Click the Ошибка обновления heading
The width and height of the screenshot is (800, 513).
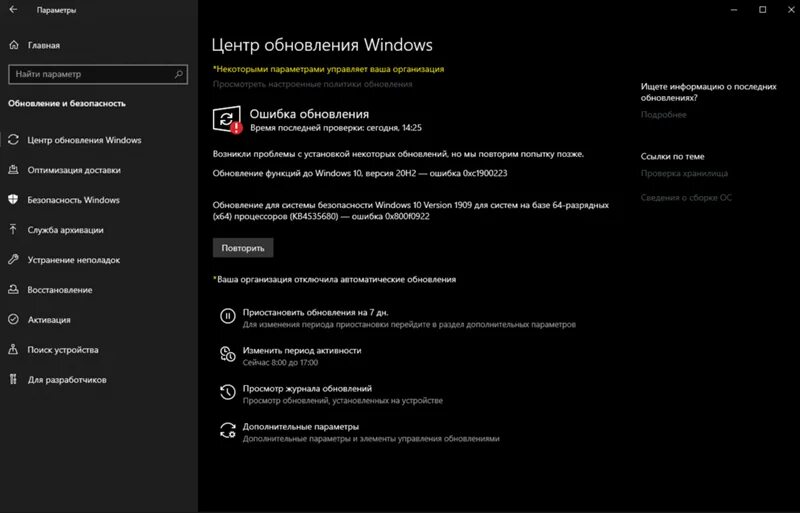pyautogui.click(x=309, y=114)
